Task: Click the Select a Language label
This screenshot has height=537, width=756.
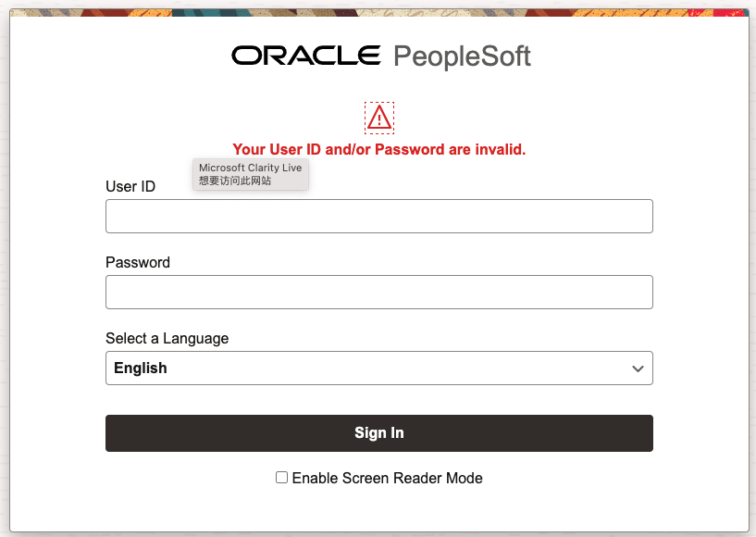Action: tap(167, 338)
